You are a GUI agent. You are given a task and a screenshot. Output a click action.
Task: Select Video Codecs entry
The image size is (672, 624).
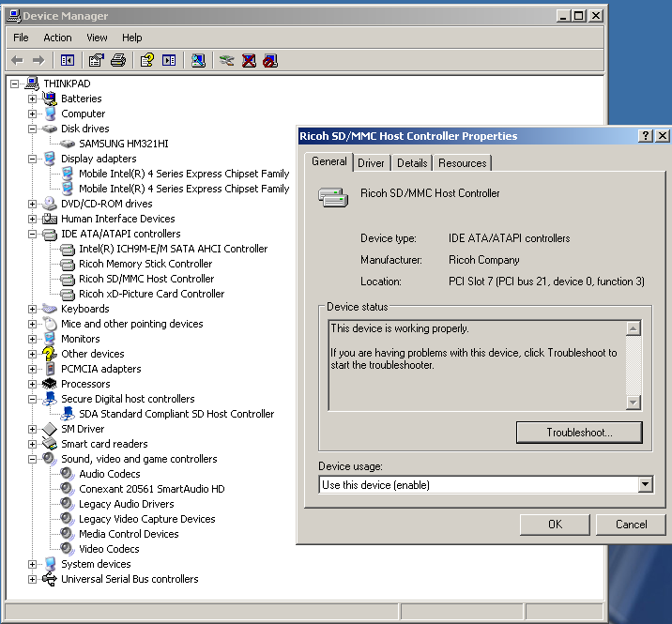click(x=109, y=549)
